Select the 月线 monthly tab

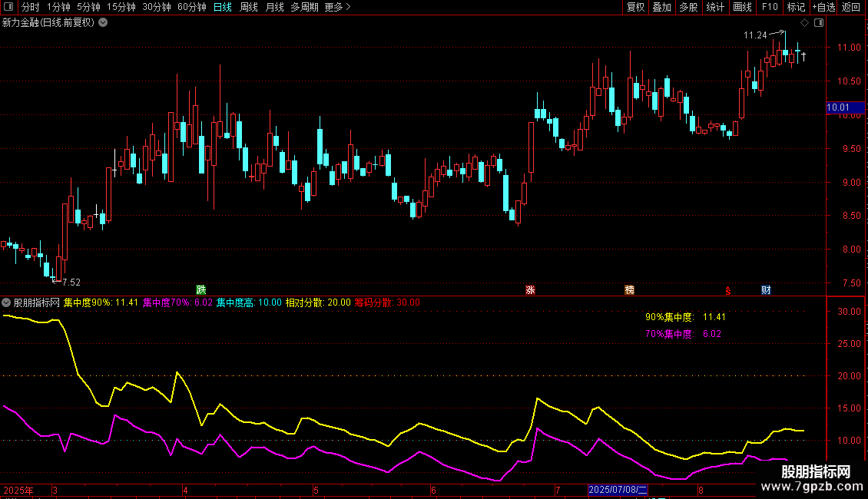[x=274, y=7]
